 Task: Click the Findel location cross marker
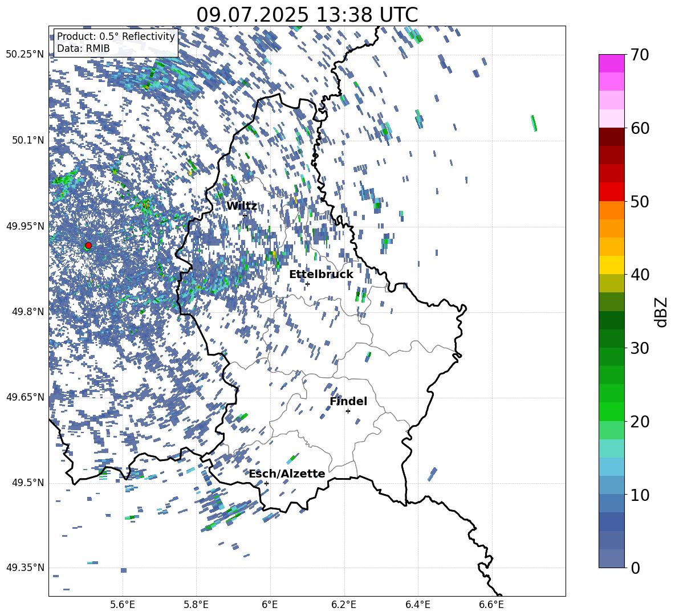[x=348, y=411]
